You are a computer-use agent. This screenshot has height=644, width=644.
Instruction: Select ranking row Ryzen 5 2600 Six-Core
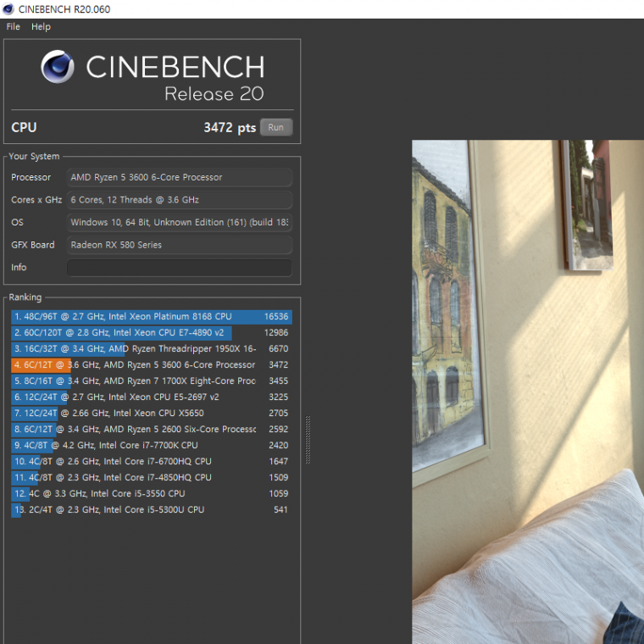pos(152,430)
